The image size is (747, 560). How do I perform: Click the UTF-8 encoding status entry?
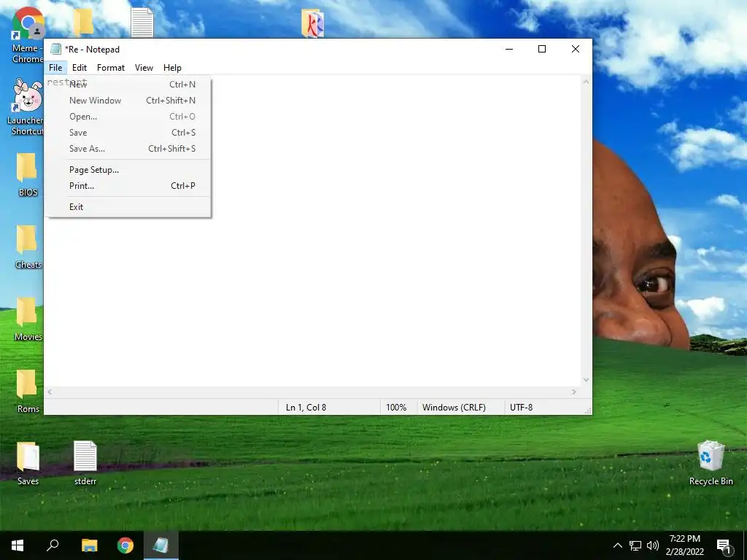(521, 408)
